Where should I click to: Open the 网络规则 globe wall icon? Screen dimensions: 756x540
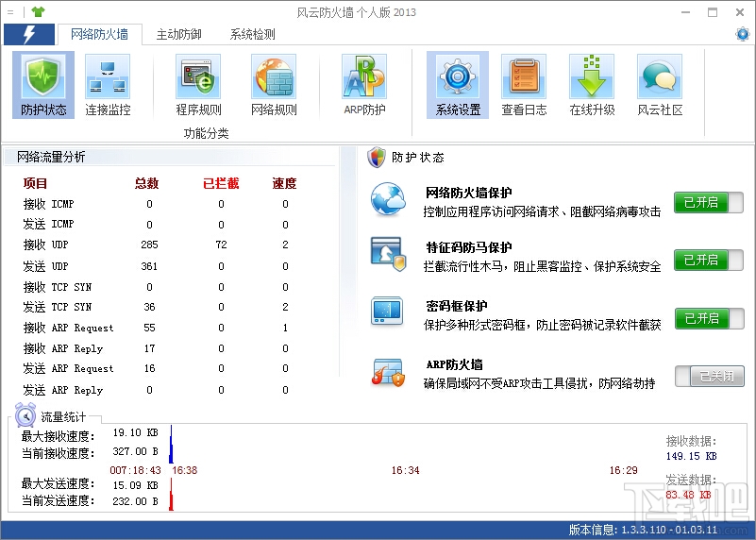tap(274, 85)
